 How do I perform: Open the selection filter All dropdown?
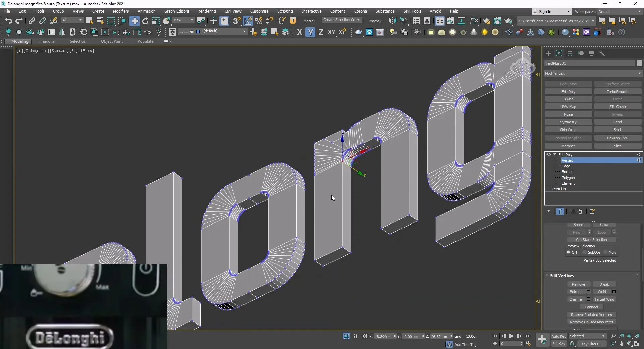click(72, 20)
